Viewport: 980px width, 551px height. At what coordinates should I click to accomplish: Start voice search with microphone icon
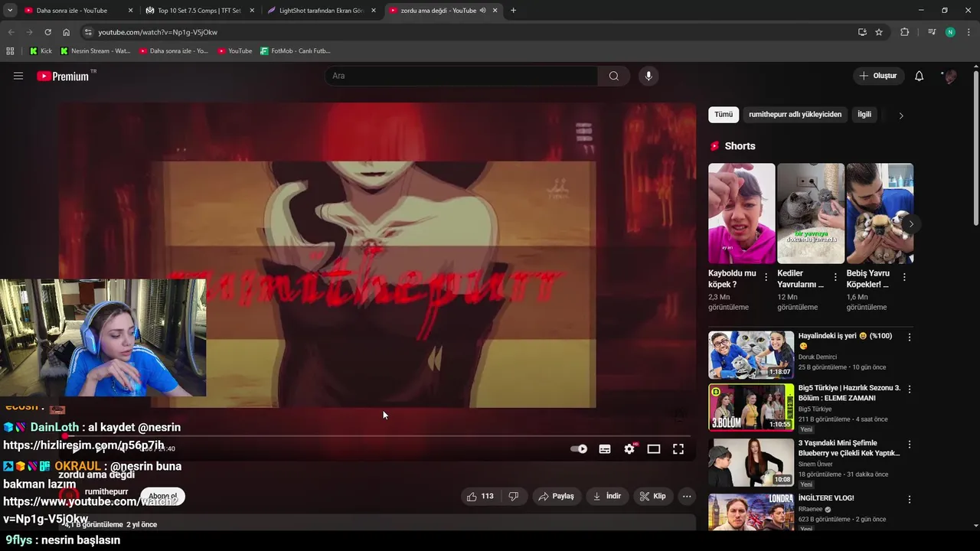(648, 76)
